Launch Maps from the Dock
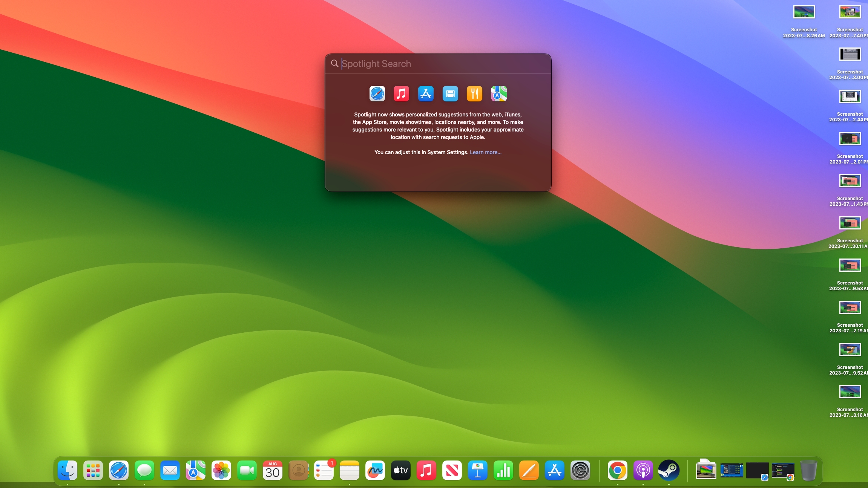 pos(196,470)
